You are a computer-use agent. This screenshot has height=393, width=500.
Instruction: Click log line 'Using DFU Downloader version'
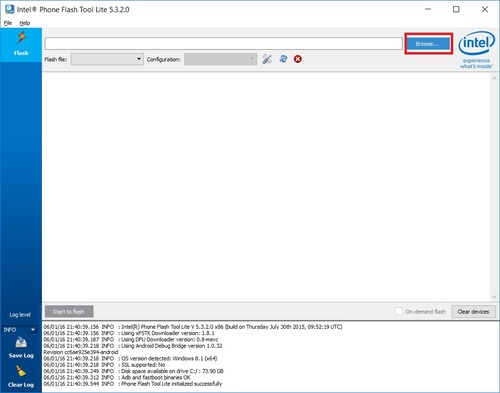click(131, 339)
